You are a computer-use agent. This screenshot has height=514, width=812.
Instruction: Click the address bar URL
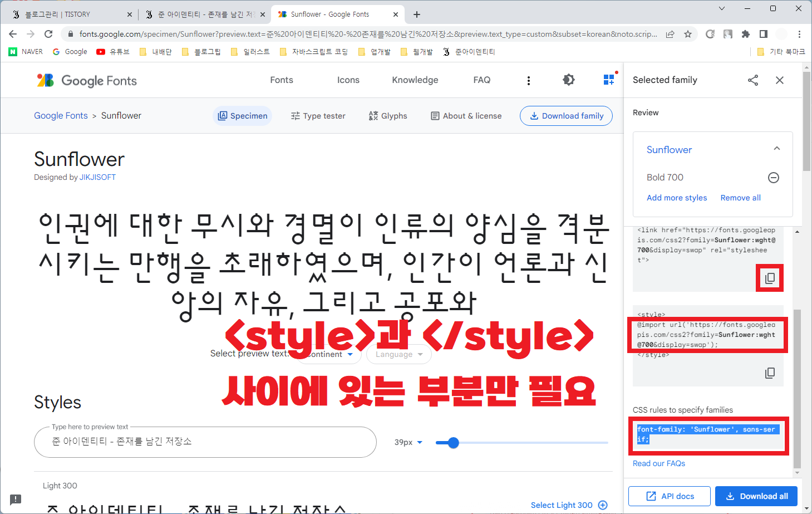[367, 34]
